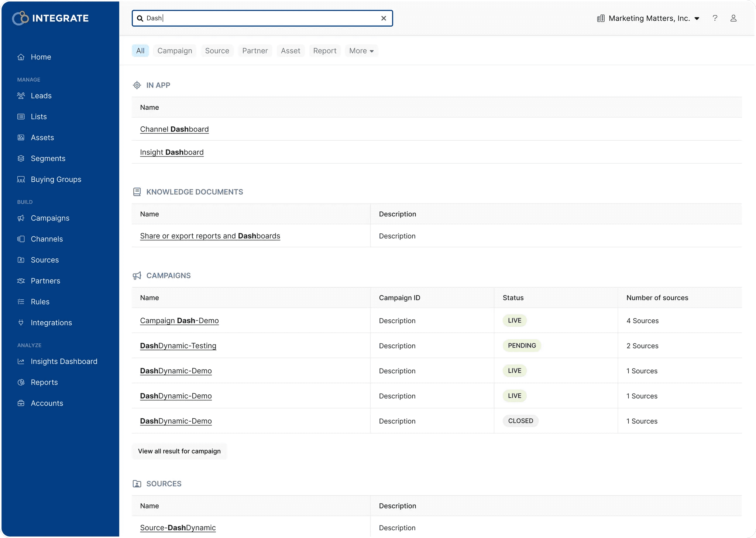Open the user profile icon
The height and width of the screenshot is (538, 756).
(733, 18)
